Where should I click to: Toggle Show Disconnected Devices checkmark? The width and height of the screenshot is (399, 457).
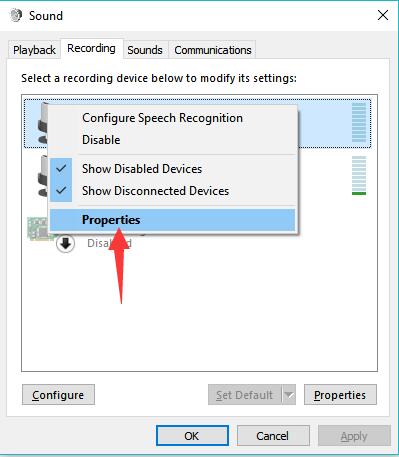[61, 191]
